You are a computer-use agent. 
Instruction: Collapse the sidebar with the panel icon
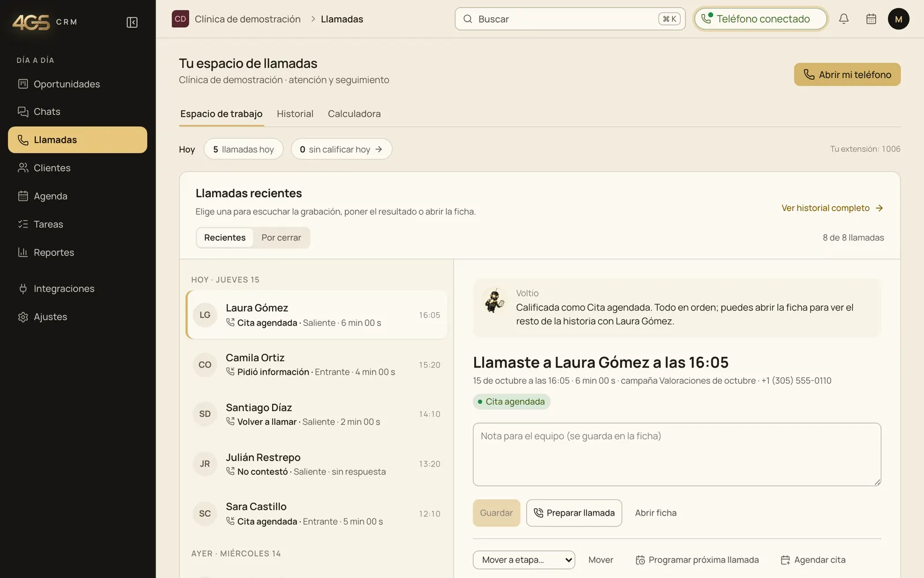coord(132,23)
